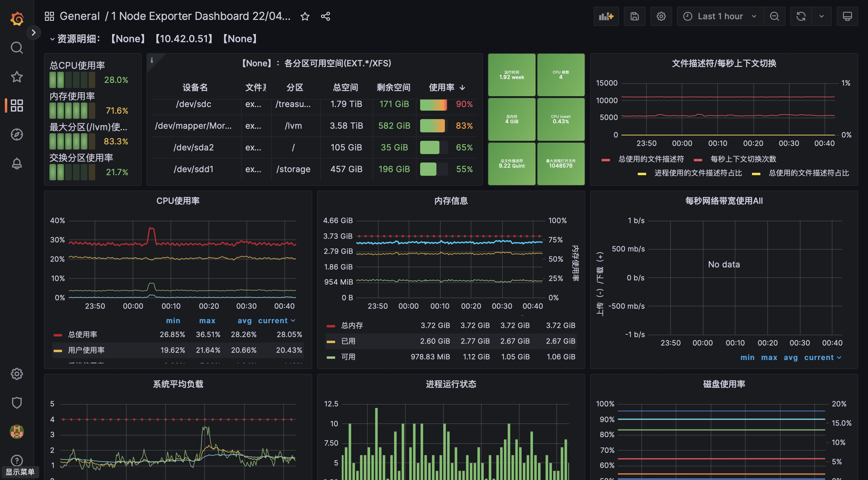Click /dev/sda2 device cell

pyautogui.click(x=193, y=147)
